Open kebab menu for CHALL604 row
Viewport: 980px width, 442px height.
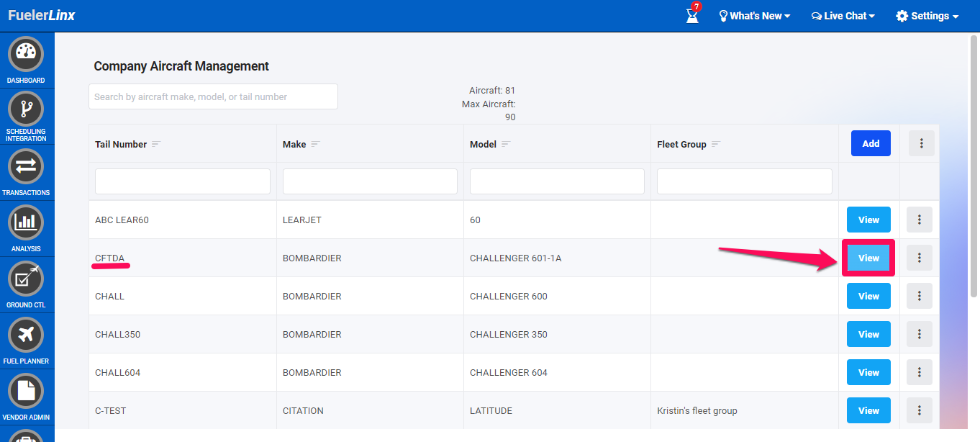pos(920,372)
